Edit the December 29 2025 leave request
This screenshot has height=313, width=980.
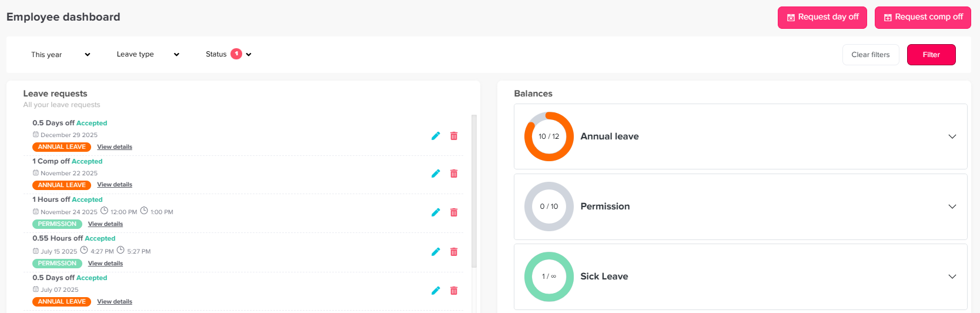coord(436,136)
